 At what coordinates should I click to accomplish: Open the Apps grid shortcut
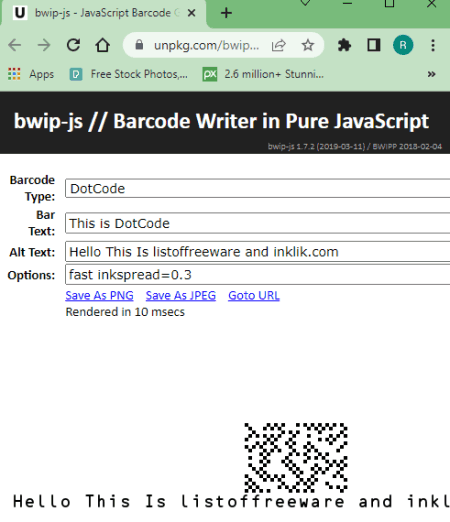(31, 74)
